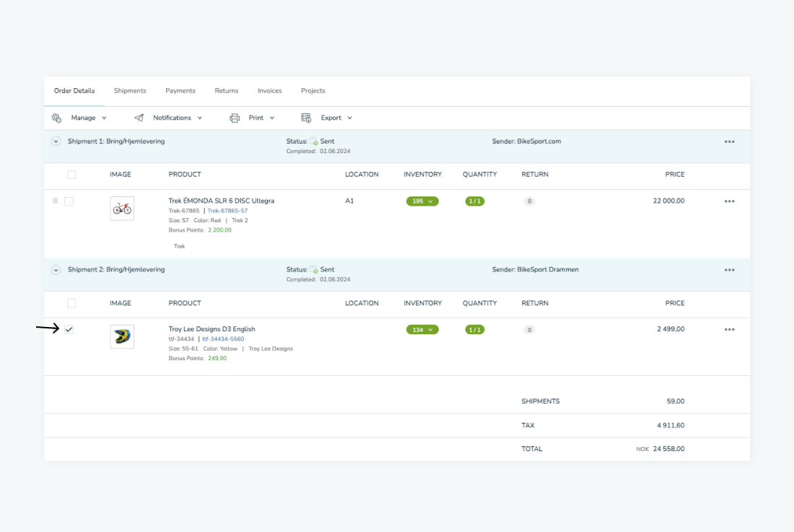Click Sender: BikeSport.com text

click(527, 141)
